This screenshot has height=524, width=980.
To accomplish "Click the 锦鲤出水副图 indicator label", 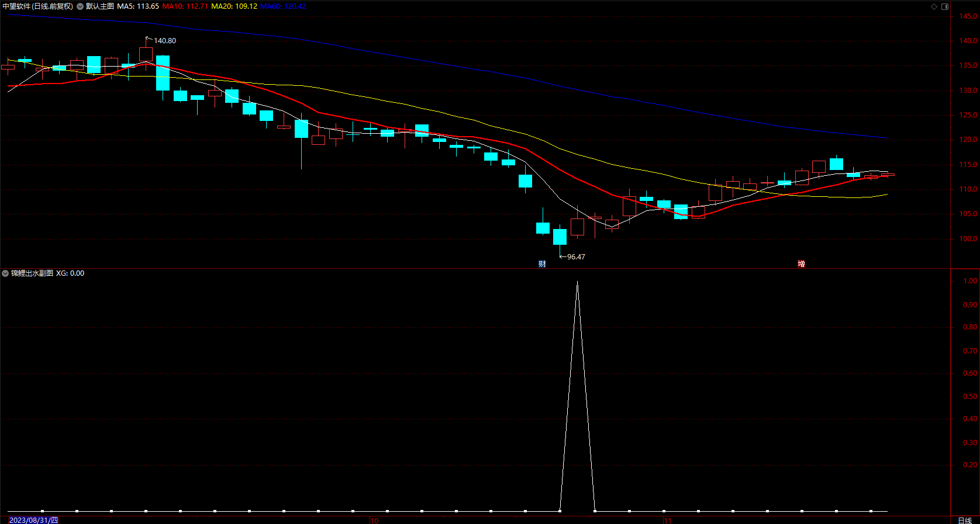I will (x=32, y=273).
